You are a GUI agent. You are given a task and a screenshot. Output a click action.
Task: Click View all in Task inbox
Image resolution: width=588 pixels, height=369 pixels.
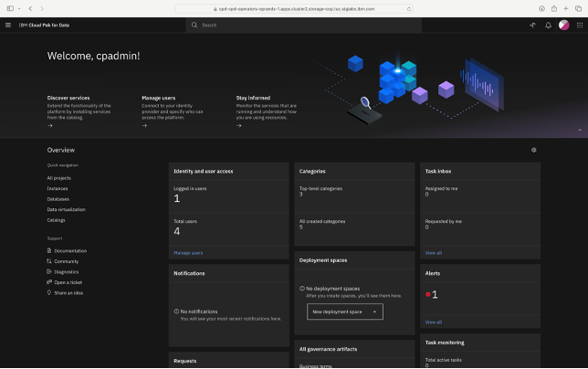click(433, 252)
